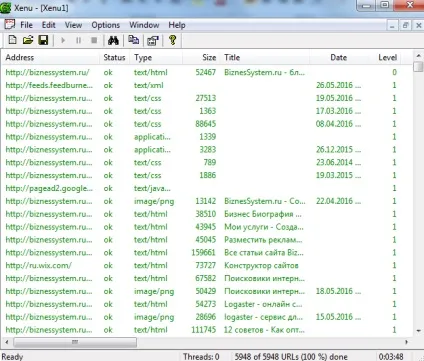
Task: Sort by the Address column header
Action: click(x=51, y=57)
